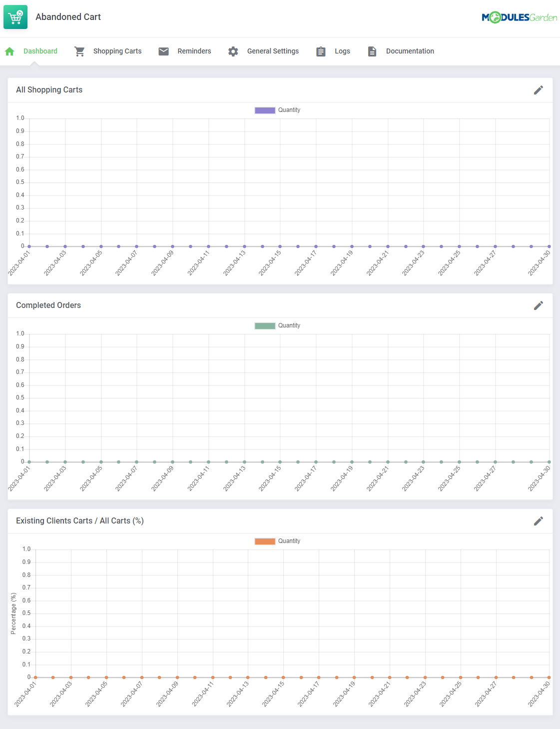Click the Quantity legend text in All Shopping Carts
This screenshot has width=560, height=729.
[289, 110]
